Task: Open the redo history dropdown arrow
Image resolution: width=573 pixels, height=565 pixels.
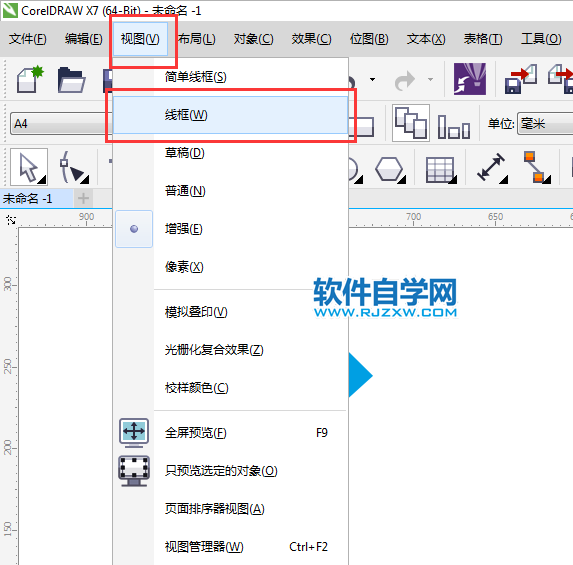Action: click(430, 79)
